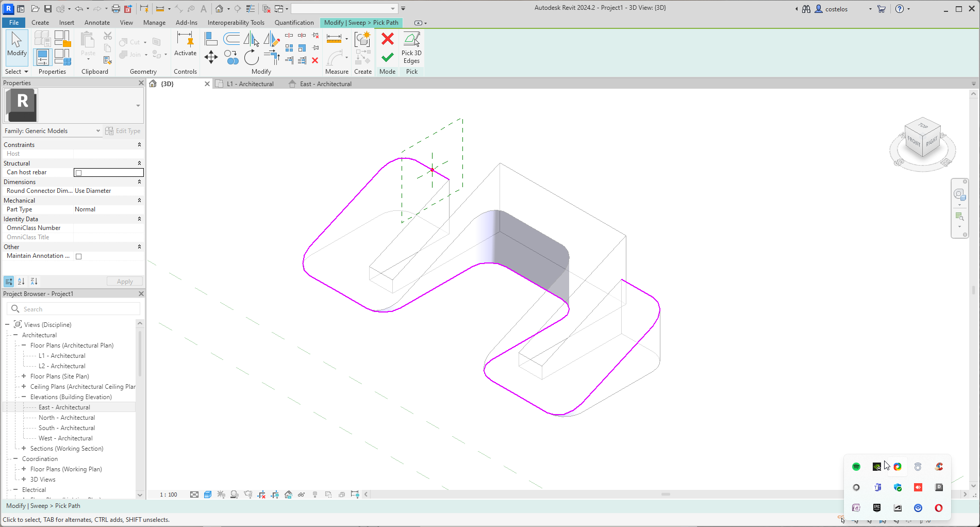980x527 pixels.
Task: Open the Manage ribbon tab
Action: click(154, 22)
